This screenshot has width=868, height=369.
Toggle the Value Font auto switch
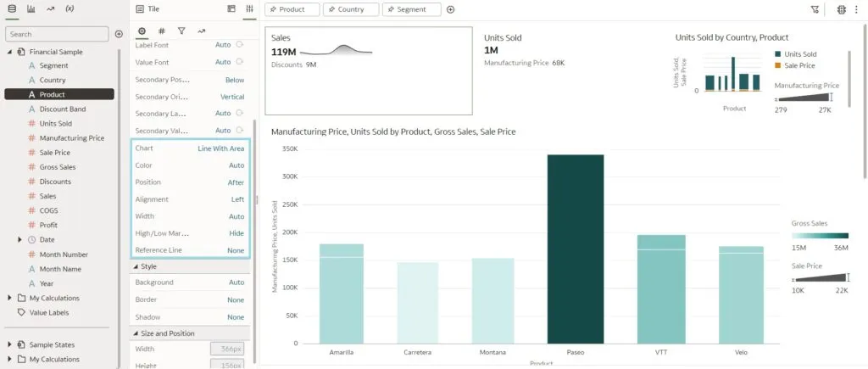point(240,62)
